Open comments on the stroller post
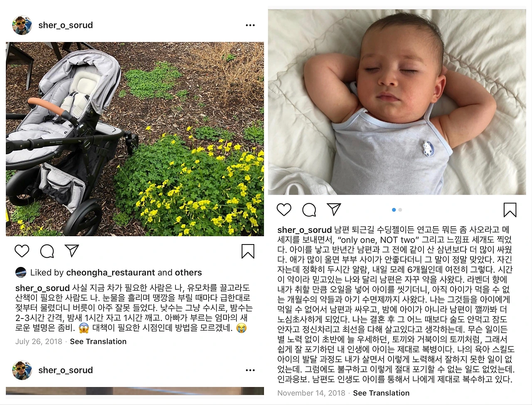Image resolution: width=532 pixels, height=405 pixels. click(x=47, y=251)
